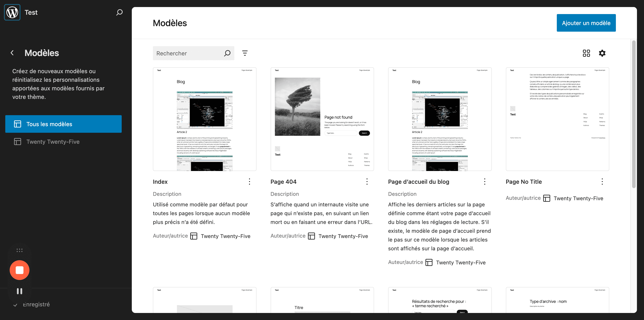The image size is (644, 320).
Task: Open the Page d'accueil du blog thumbnail
Action: coord(440,119)
